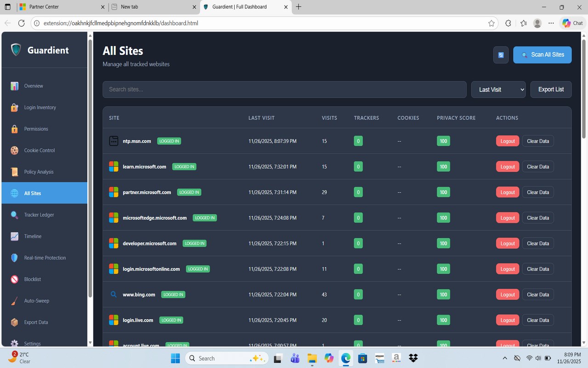Viewport: 588px width, 368px height.
Task: Open the browser Extensions puzzle icon
Action: tap(508, 23)
